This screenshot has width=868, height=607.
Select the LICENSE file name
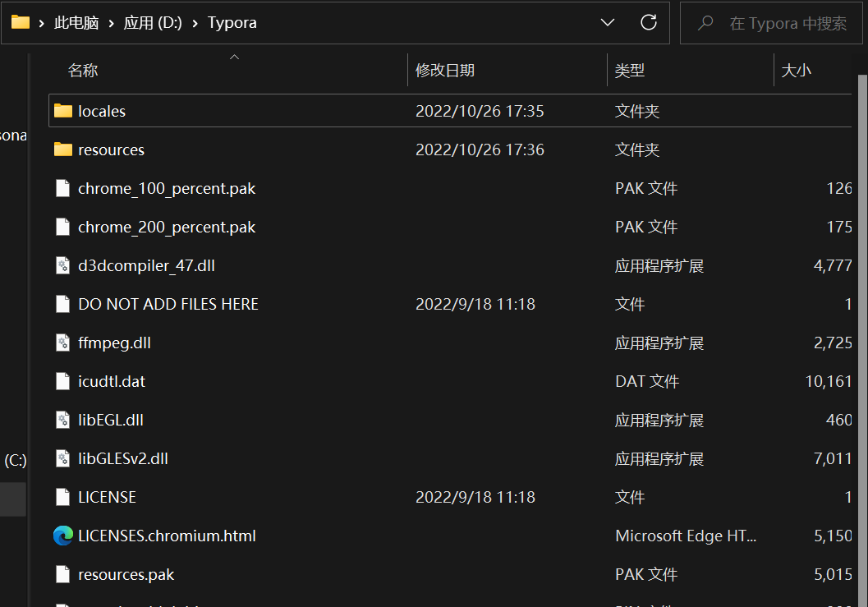pyautogui.click(x=107, y=497)
